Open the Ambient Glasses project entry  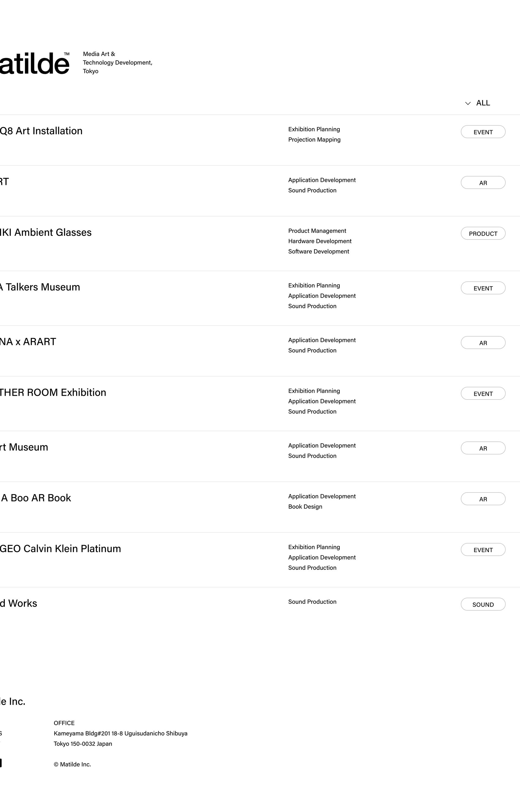pos(46,233)
